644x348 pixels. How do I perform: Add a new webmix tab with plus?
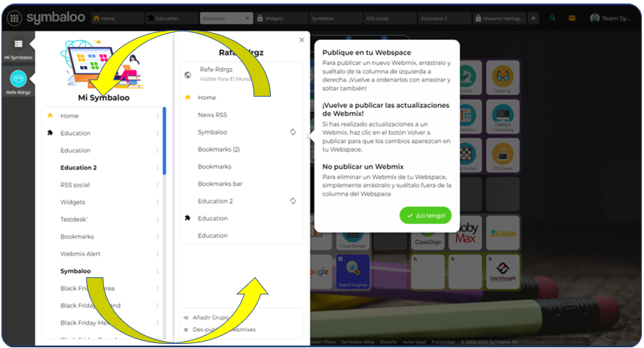[x=533, y=18]
